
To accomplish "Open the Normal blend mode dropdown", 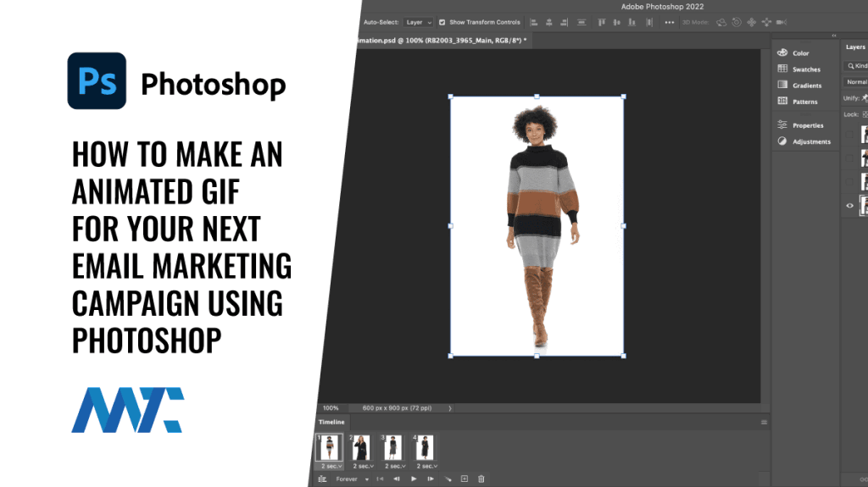I will coord(856,82).
